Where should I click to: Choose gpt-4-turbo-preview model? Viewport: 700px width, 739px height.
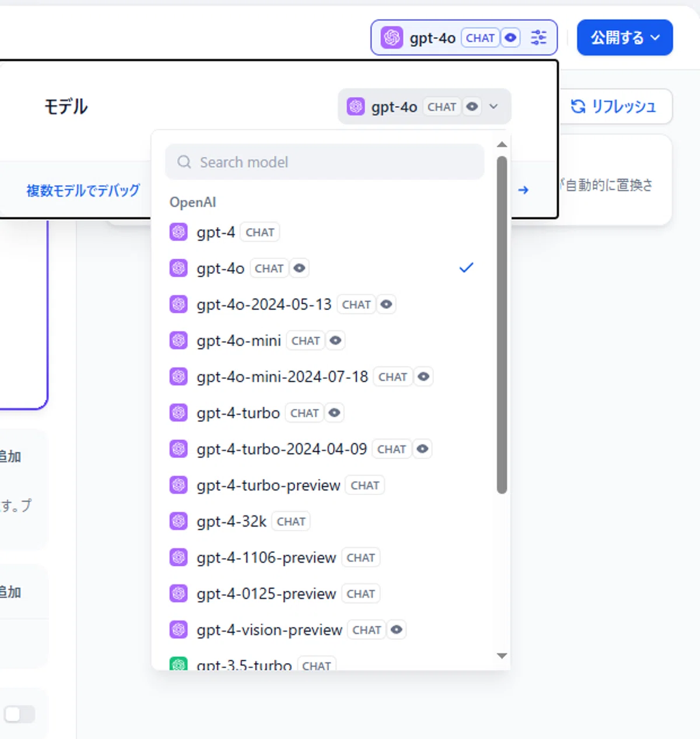click(x=324, y=485)
